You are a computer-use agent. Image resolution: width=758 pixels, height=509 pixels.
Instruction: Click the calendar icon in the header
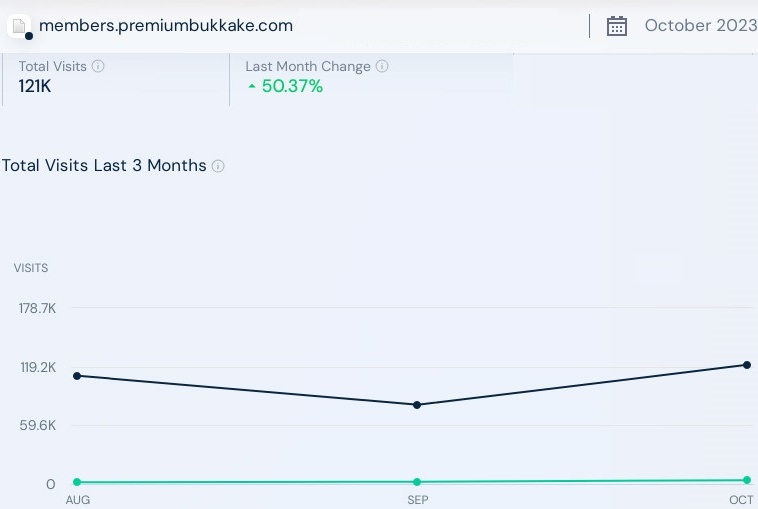point(617,26)
